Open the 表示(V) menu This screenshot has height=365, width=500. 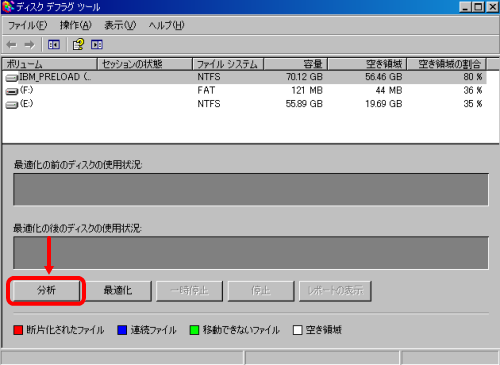pyautogui.click(x=120, y=25)
